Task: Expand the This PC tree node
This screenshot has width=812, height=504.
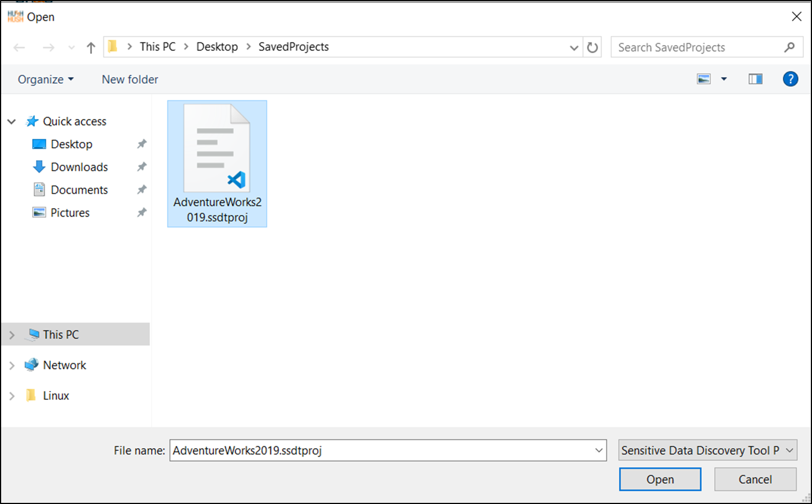Action: pyautogui.click(x=12, y=335)
